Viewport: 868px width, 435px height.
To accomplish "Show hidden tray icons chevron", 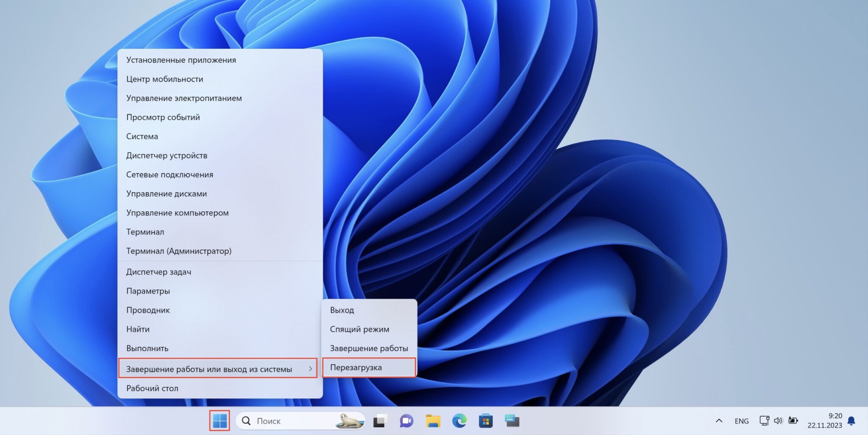I will click(719, 421).
